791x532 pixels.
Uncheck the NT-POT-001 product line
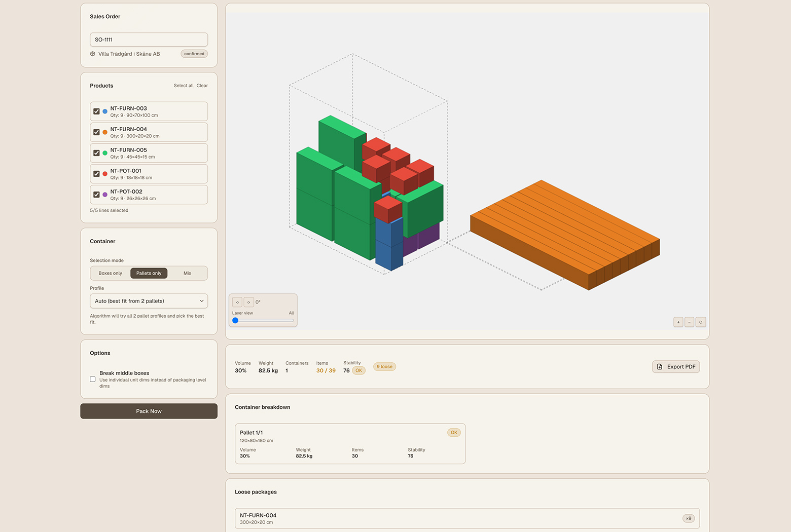tap(96, 173)
